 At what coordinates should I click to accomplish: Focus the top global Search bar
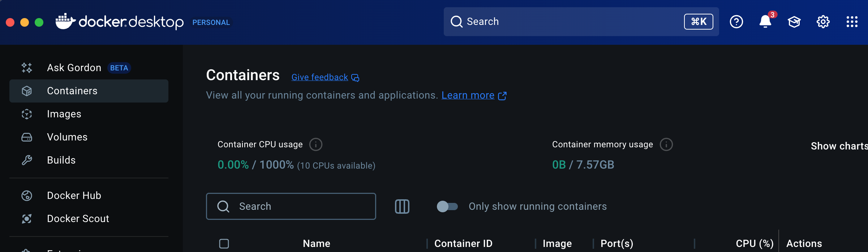pyautogui.click(x=581, y=22)
